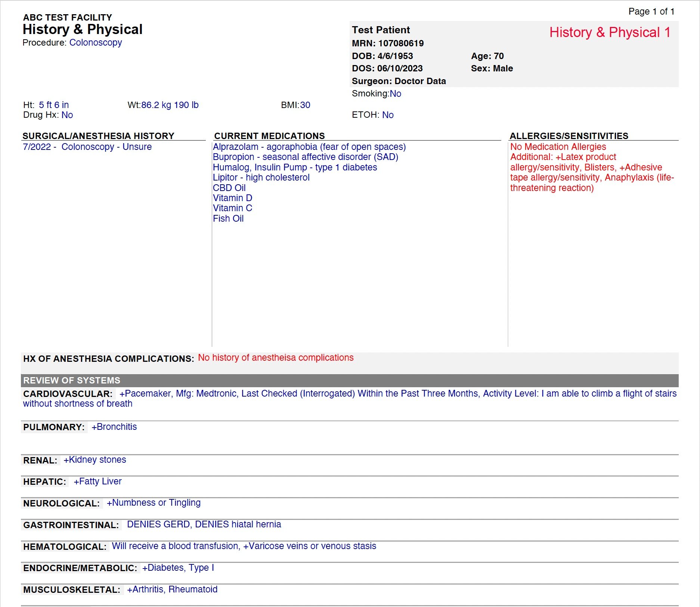Click the DOS 06/10/2023 entry
The width and height of the screenshot is (700, 607).
pyautogui.click(x=387, y=68)
